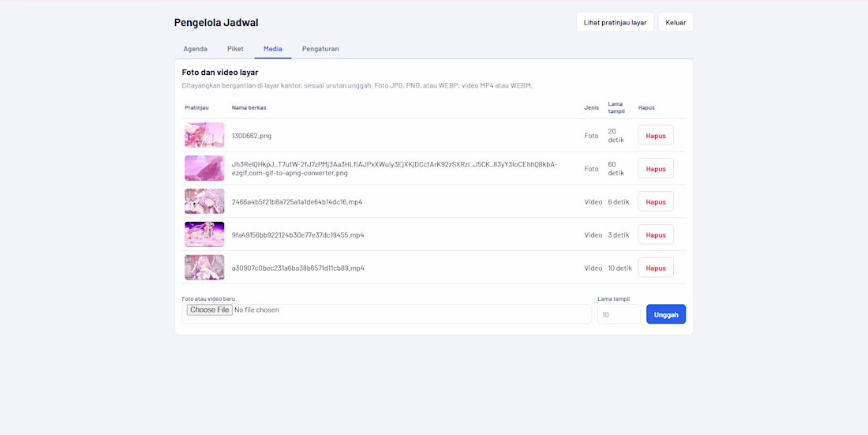Screen dimensions: 868x435
Task: Click the "6 detik" duration value
Action: (x=619, y=201)
